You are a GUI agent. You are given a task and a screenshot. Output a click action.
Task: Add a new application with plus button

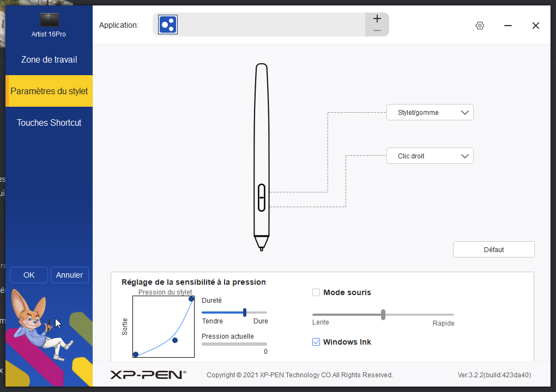coord(377,19)
